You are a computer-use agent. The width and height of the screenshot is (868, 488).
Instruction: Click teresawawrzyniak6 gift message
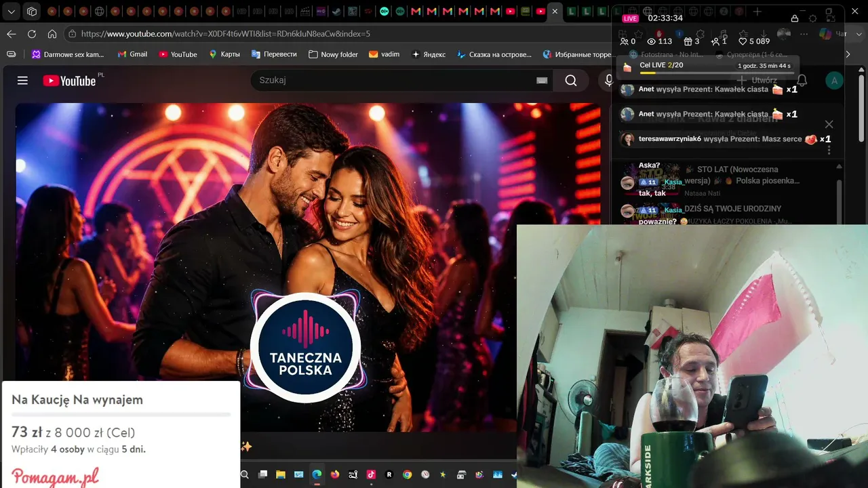(725, 140)
